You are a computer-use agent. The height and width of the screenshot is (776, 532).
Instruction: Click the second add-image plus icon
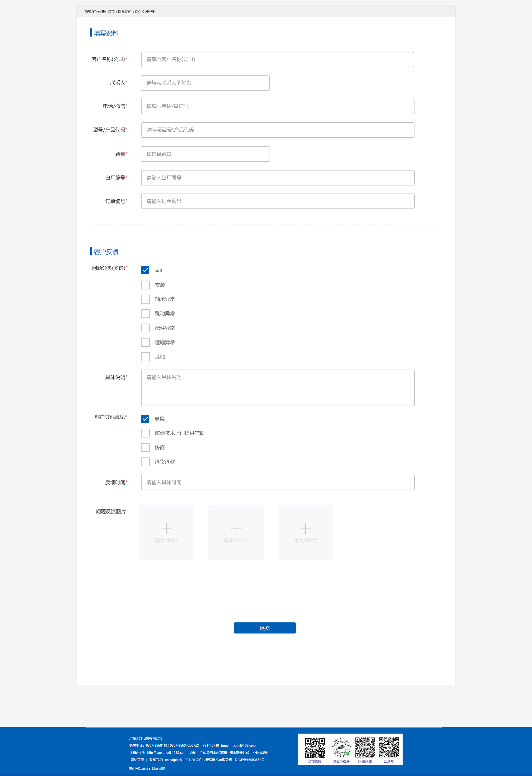tap(236, 528)
